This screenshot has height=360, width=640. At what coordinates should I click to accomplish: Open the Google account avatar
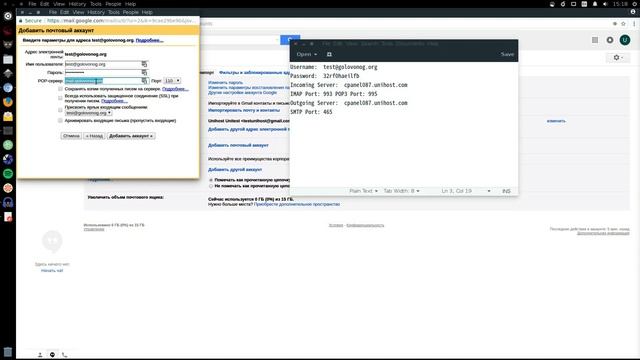click(624, 40)
